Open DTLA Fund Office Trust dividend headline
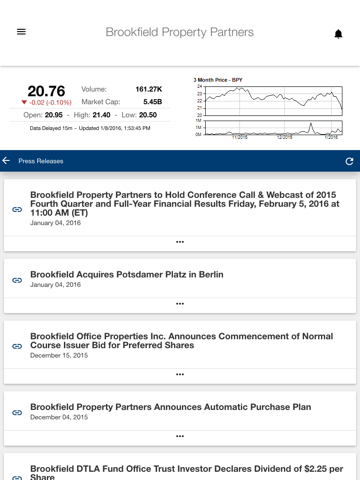360x480 pixels. tap(187, 472)
